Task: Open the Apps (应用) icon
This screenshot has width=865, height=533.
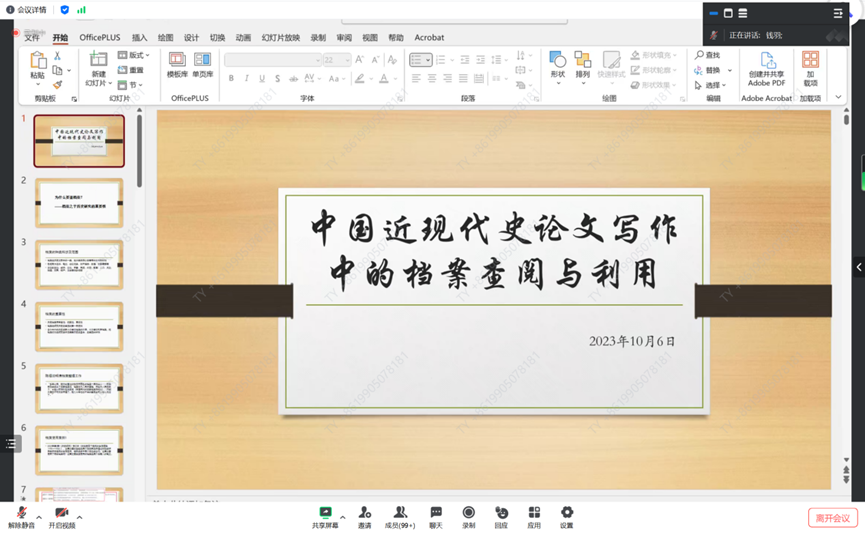Action: pos(534,513)
